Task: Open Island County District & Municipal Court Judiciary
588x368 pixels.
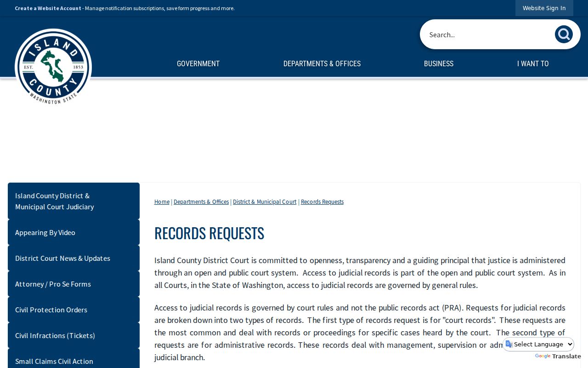Action: pos(73,201)
